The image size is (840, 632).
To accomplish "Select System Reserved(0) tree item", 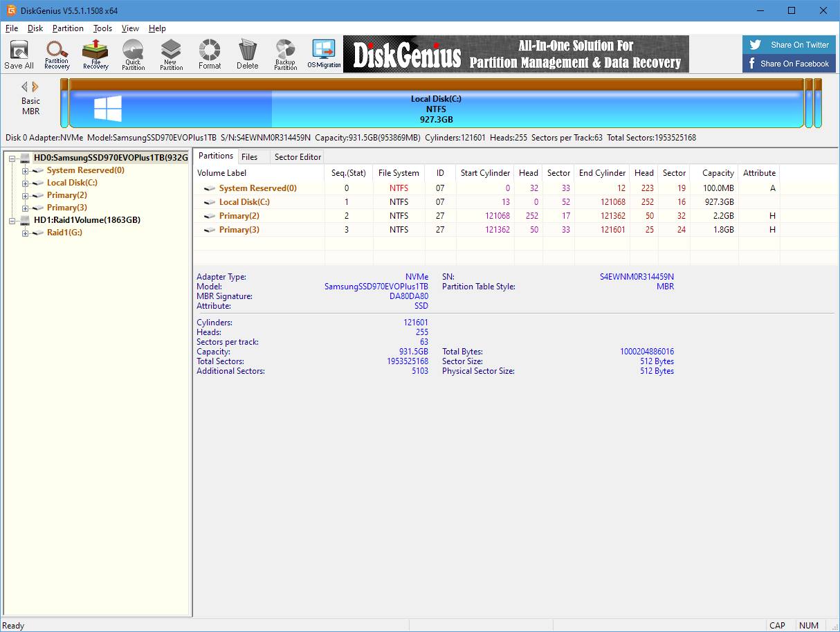I will pos(86,170).
